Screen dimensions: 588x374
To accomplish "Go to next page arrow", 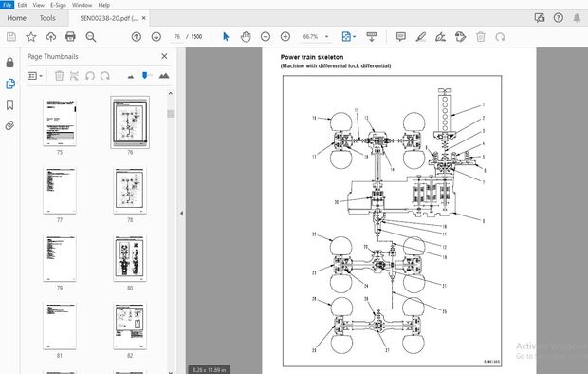I will point(156,37).
